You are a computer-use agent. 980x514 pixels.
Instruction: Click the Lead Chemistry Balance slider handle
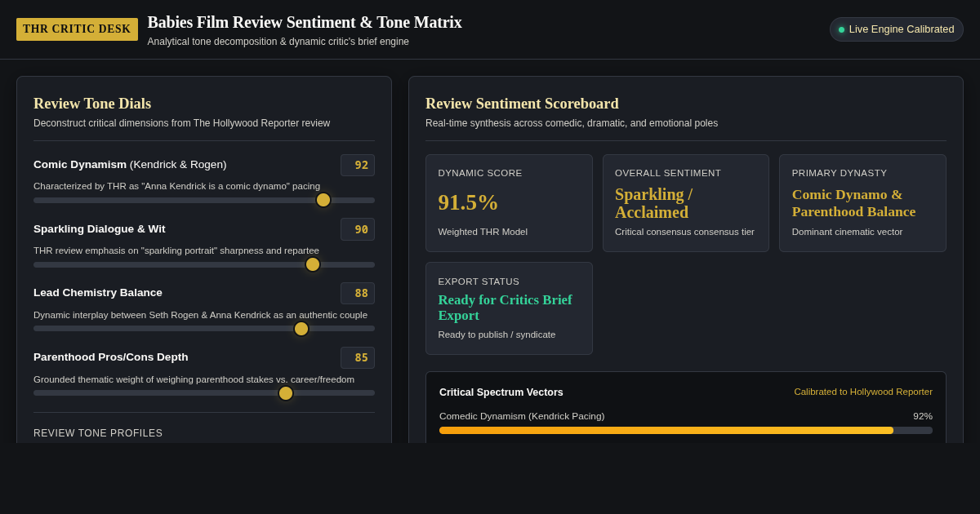pyautogui.click(x=301, y=329)
